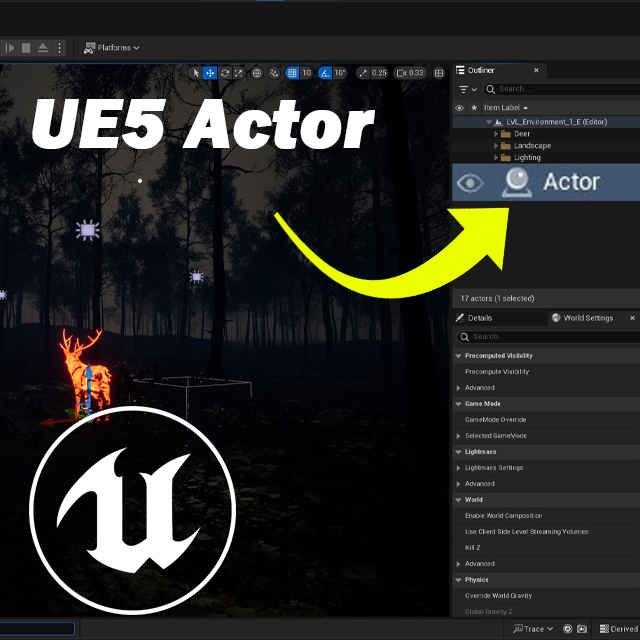Screen dimensions: 640x640
Task: Collapse the Game Mode section
Action: point(458,404)
